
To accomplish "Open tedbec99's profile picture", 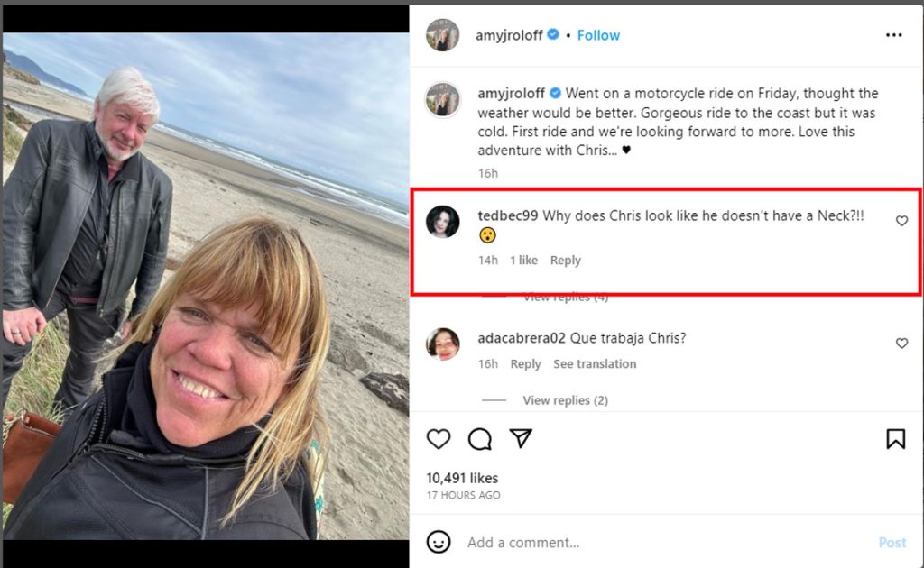I will (443, 221).
